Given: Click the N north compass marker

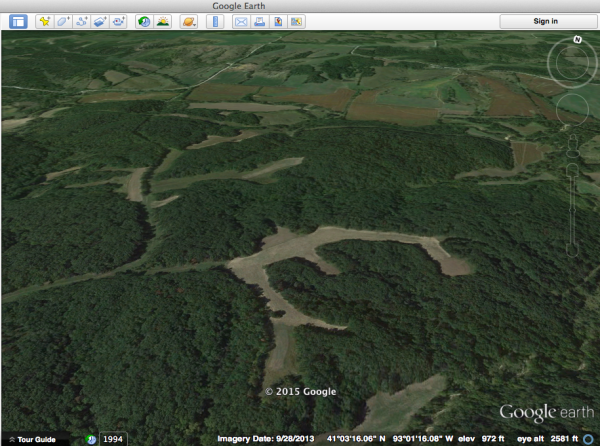Looking at the screenshot, I should pos(578,41).
